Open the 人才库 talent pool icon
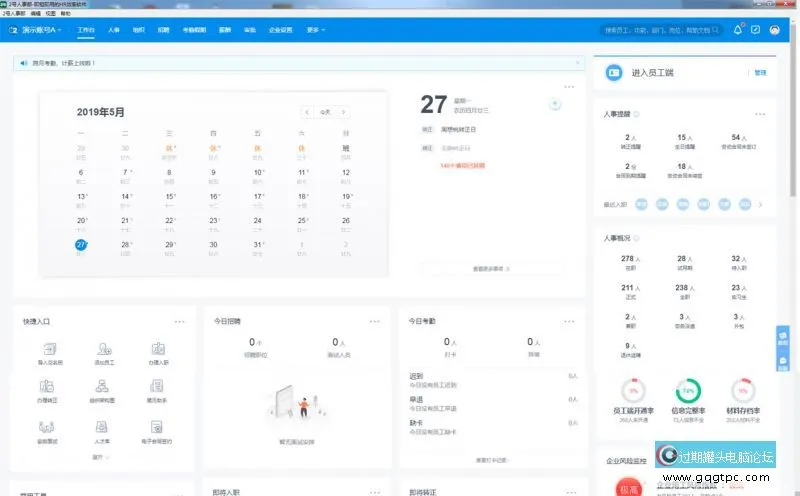Image resolution: width=800 pixels, height=496 pixels. click(102, 427)
